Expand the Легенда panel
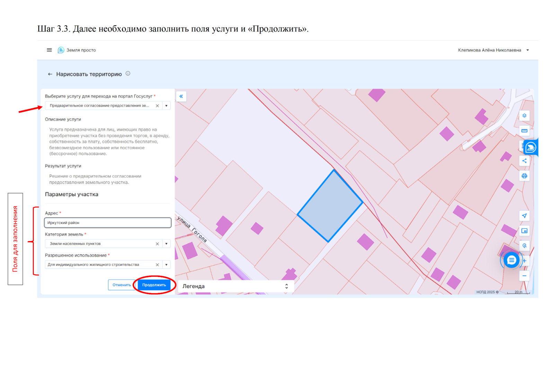This screenshot has width=554, height=392. [x=286, y=286]
